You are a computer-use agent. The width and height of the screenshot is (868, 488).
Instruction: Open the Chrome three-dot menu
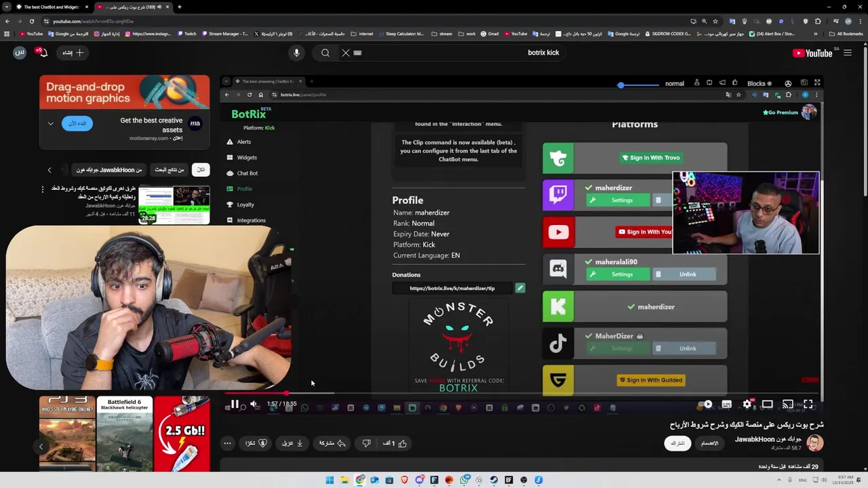pos(861,21)
